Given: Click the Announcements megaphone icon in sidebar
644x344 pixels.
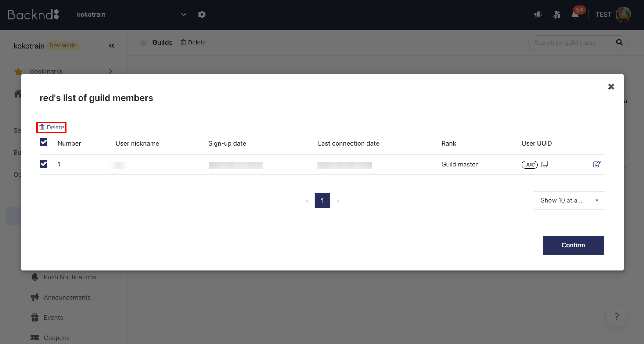Looking at the screenshot, I should point(35,297).
